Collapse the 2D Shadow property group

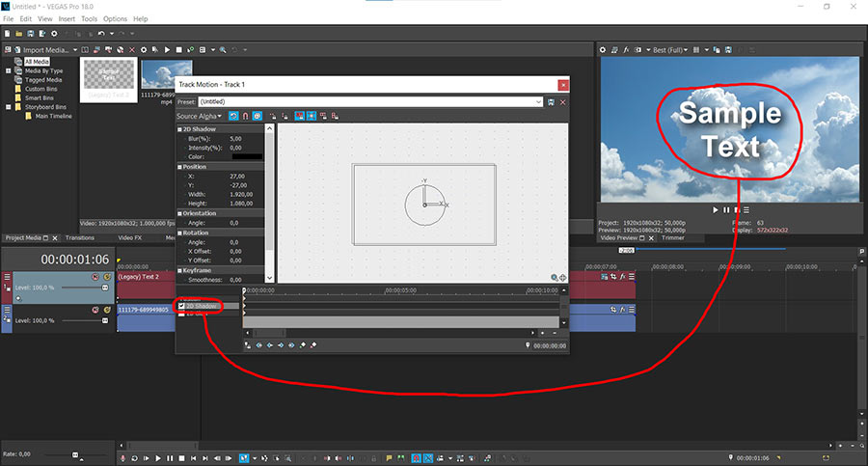(x=180, y=129)
